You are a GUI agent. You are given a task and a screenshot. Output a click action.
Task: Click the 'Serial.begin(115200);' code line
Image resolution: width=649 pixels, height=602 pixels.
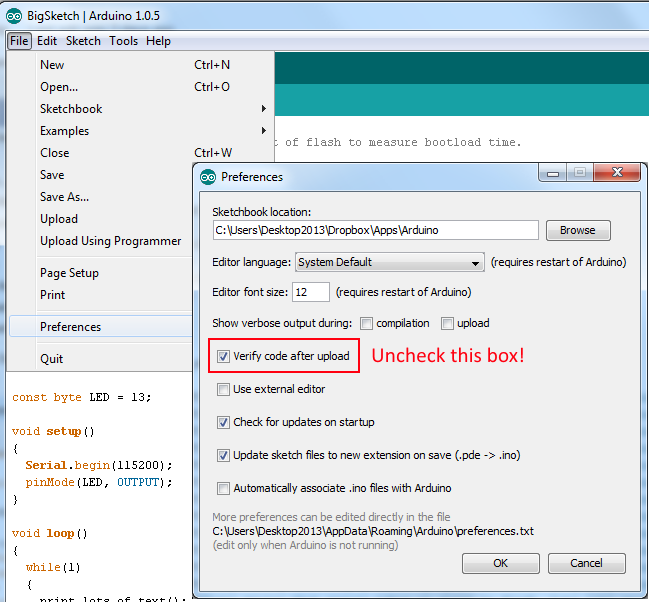(x=99, y=465)
